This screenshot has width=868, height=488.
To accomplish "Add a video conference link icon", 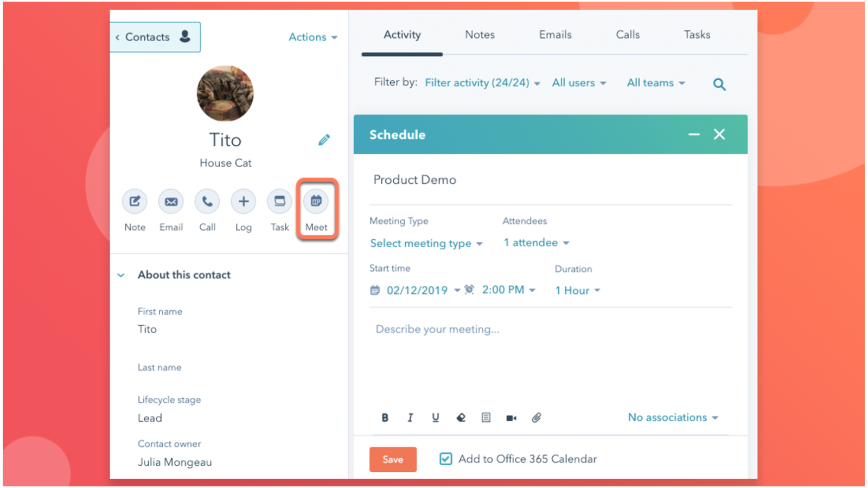I will (511, 418).
